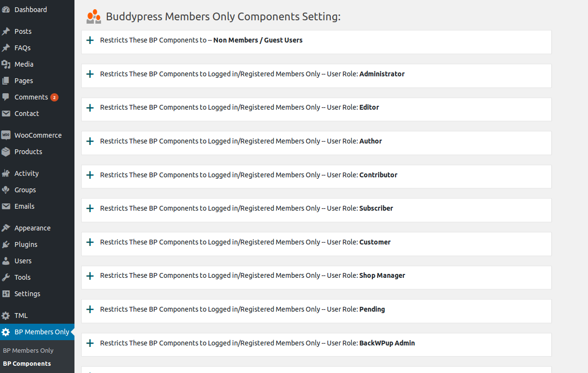Image resolution: width=588 pixels, height=373 pixels.
Task: Click the Groups icon in sidebar
Action: (x=6, y=190)
